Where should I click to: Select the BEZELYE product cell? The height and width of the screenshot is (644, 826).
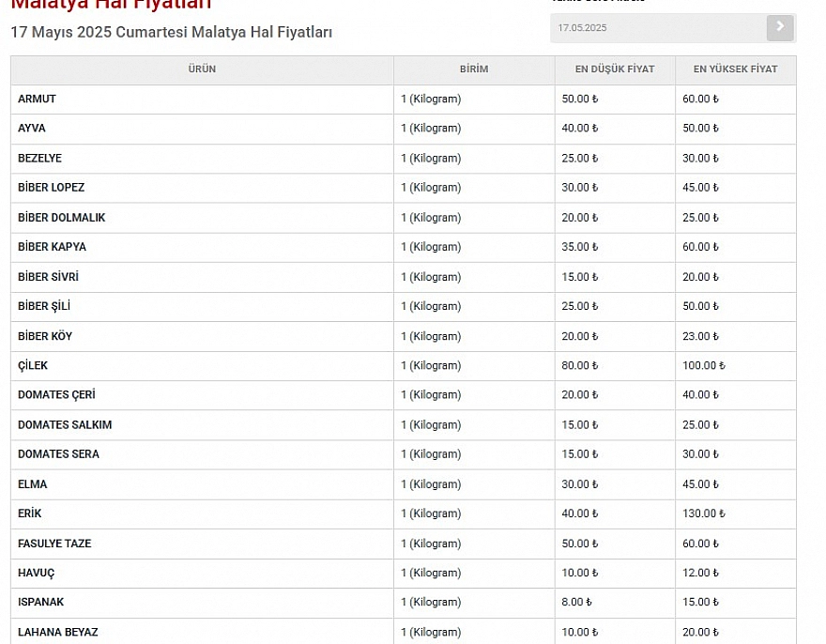coord(202,158)
